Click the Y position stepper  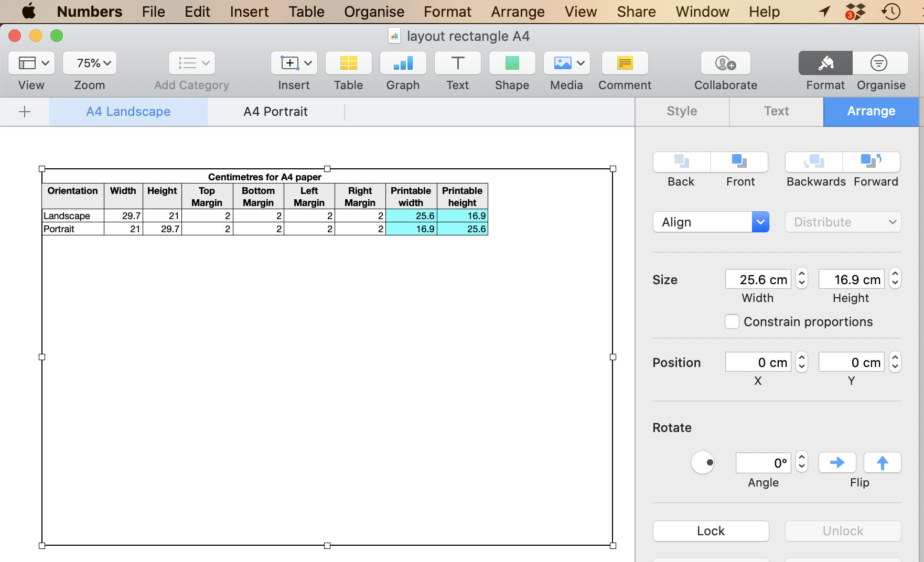[895, 362]
